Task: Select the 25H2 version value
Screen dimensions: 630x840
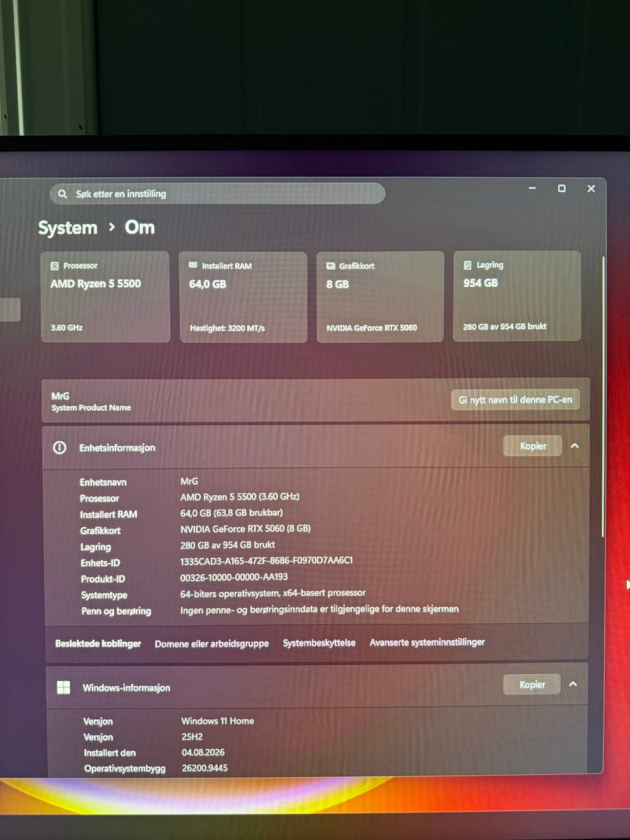Action: (x=192, y=736)
